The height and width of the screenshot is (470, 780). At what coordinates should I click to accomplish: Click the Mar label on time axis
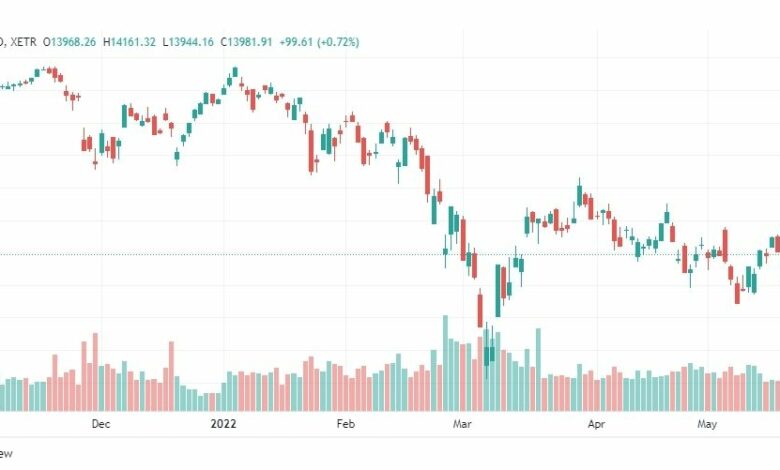point(462,424)
